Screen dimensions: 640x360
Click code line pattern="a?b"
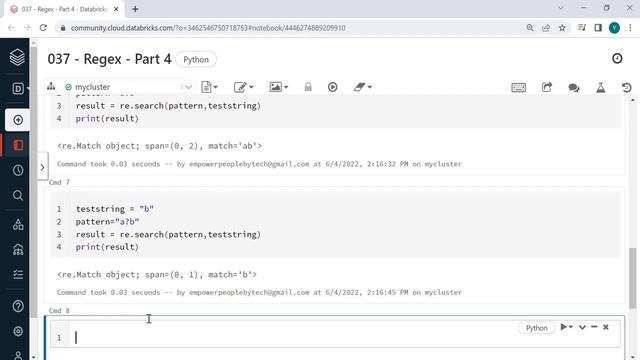(x=107, y=222)
